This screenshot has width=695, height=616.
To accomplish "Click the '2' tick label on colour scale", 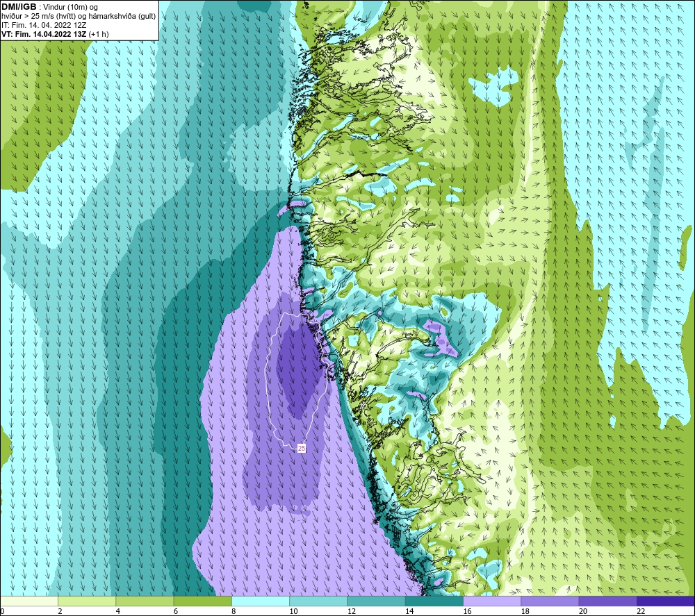I will [60, 611].
